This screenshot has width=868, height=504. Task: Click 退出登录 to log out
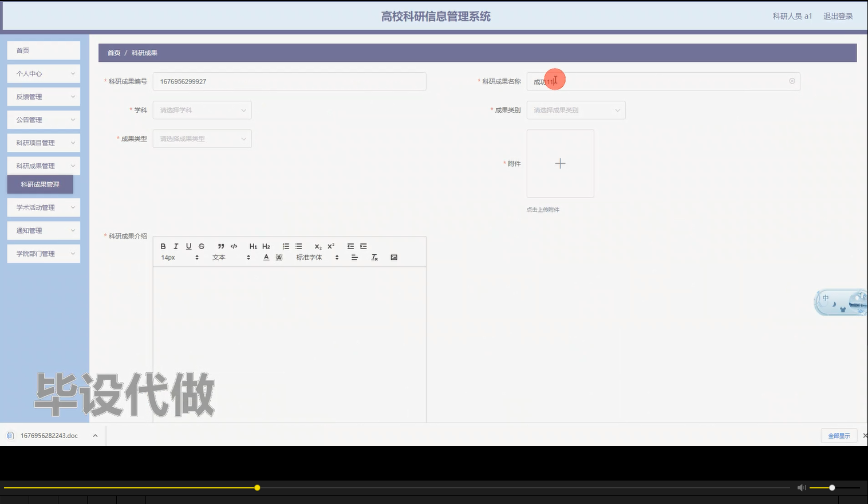pos(837,16)
